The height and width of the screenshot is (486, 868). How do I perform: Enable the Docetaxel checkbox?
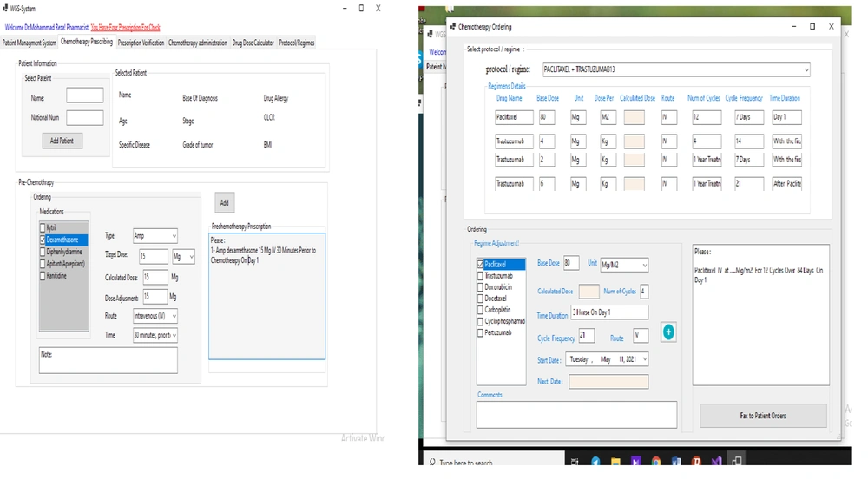point(481,299)
